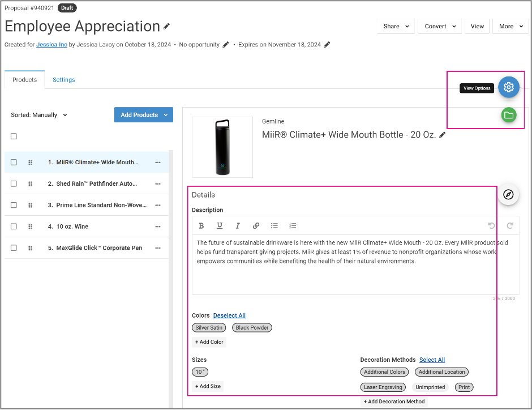
Task: Click the black bottle product thumbnail
Action: (x=222, y=147)
